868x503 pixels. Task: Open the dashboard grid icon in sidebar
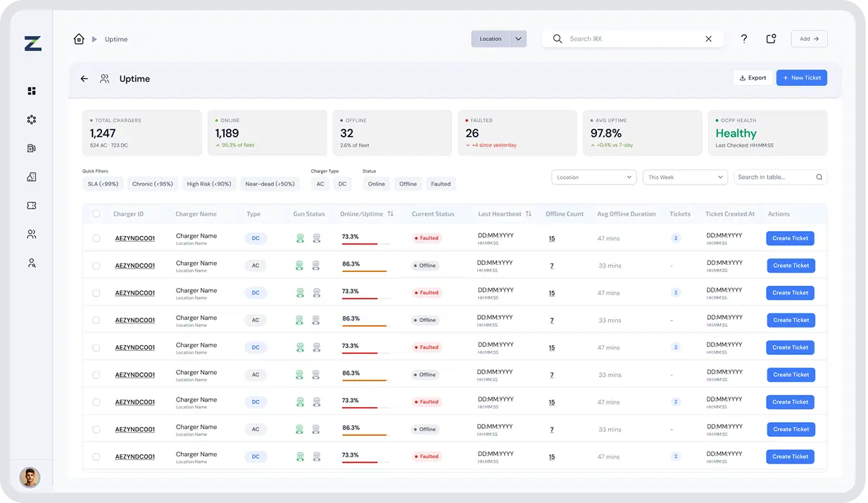tap(32, 91)
